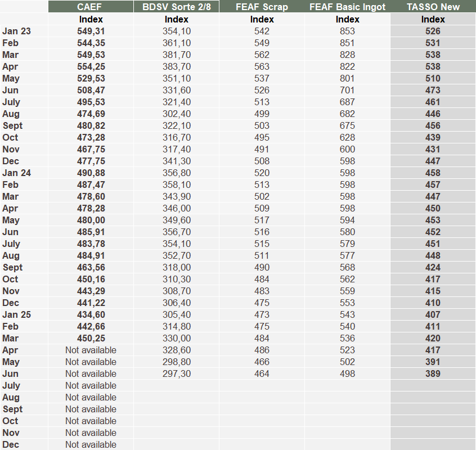
Task: Click FEAF Basic Ingot value 600
Action: point(347,149)
